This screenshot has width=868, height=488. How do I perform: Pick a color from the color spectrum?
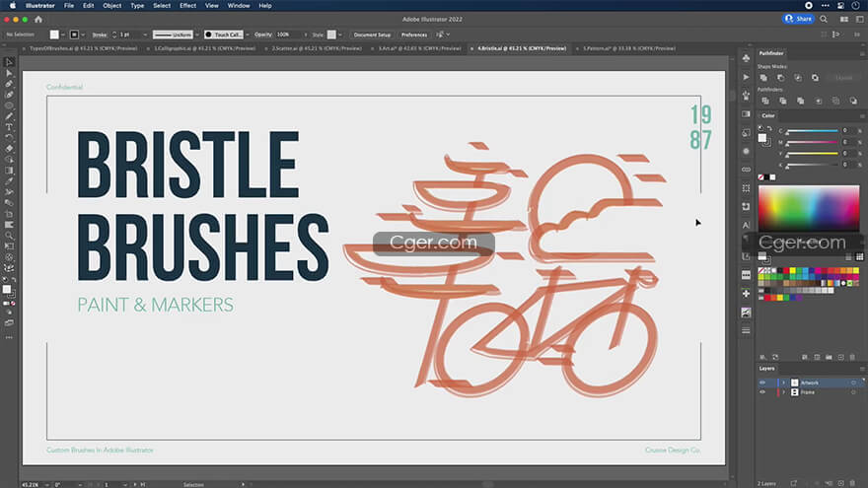(809, 208)
